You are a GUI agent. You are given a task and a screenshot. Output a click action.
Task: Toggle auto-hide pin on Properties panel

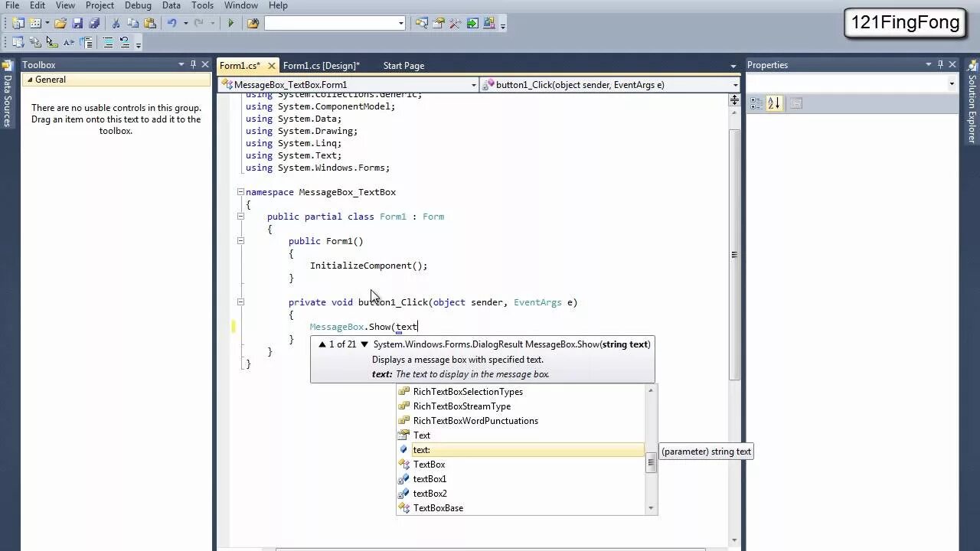coord(940,65)
